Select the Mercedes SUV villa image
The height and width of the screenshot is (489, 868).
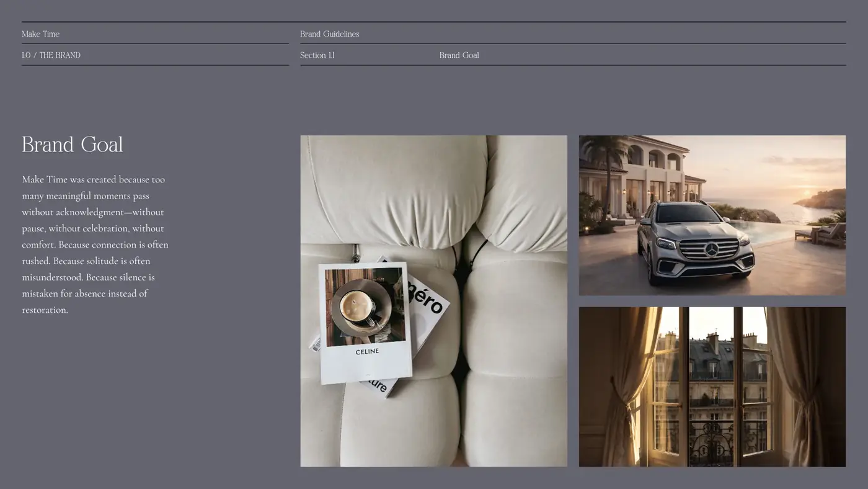(x=712, y=215)
